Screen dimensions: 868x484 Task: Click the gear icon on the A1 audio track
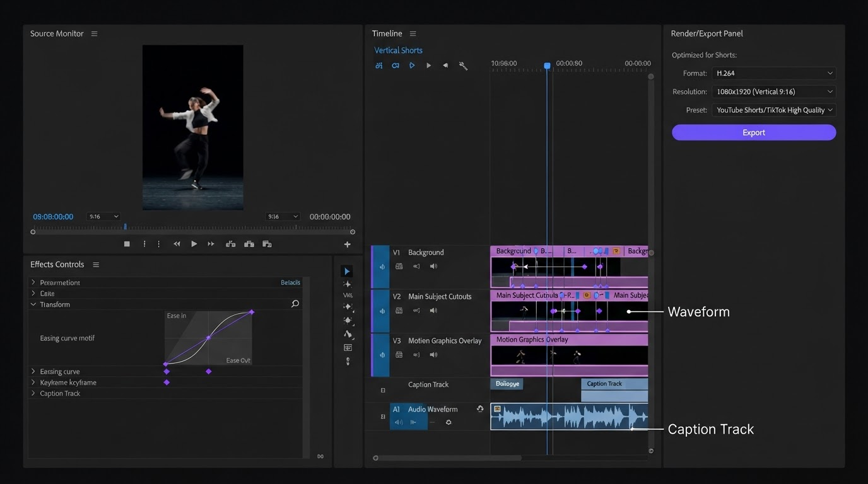(x=449, y=422)
